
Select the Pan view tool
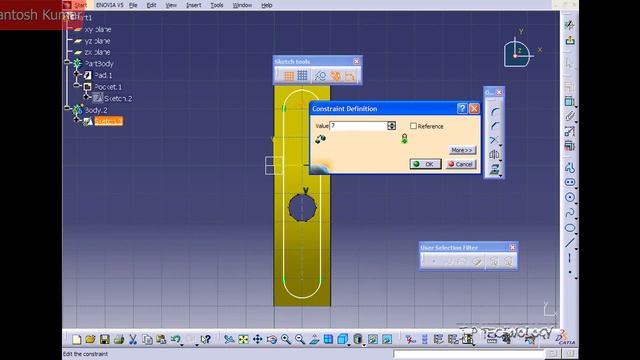(x=258, y=339)
